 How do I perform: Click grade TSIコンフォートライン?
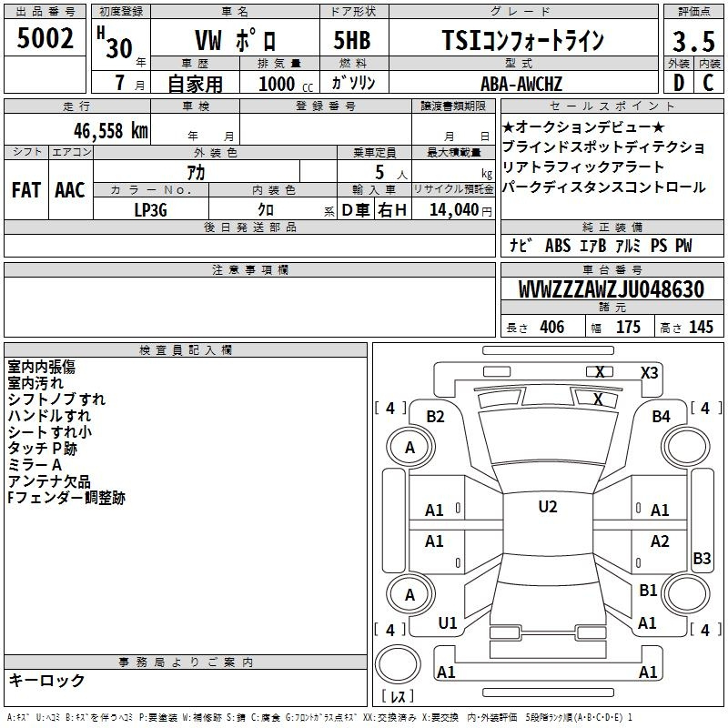[x=522, y=40]
